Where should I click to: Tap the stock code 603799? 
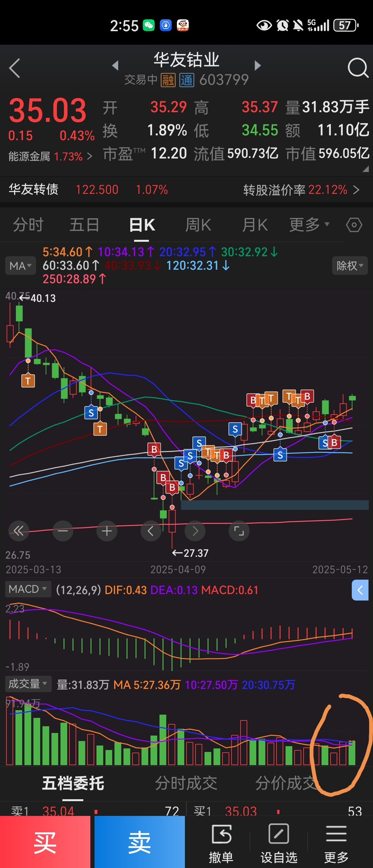(224, 80)
